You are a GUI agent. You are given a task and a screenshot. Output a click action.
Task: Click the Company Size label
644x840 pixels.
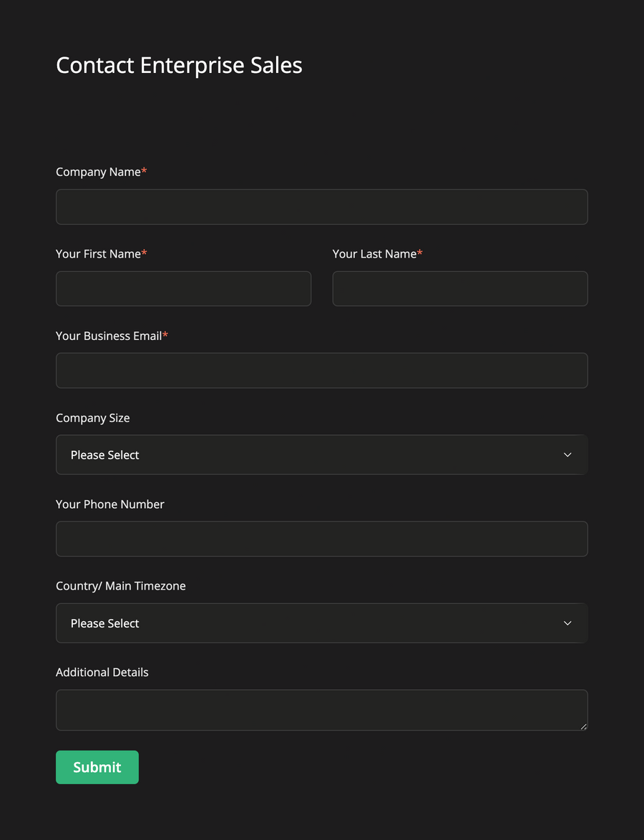pos(92,418)
